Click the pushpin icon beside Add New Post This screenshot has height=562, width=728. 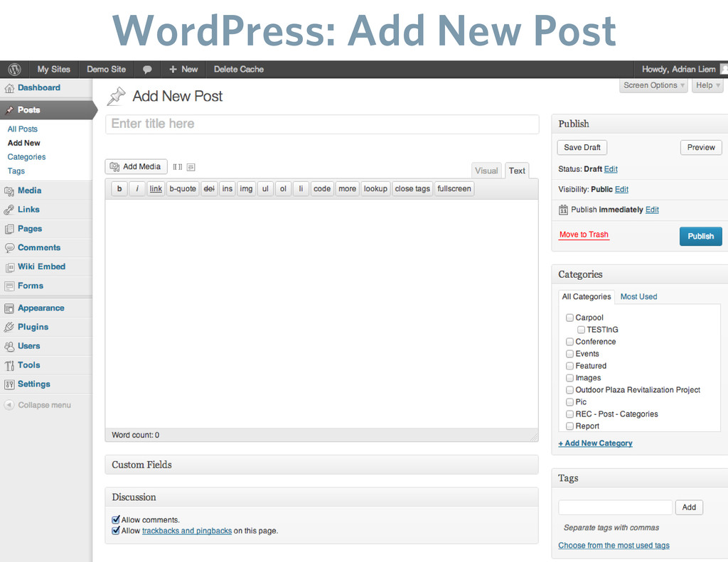(116, 96)
